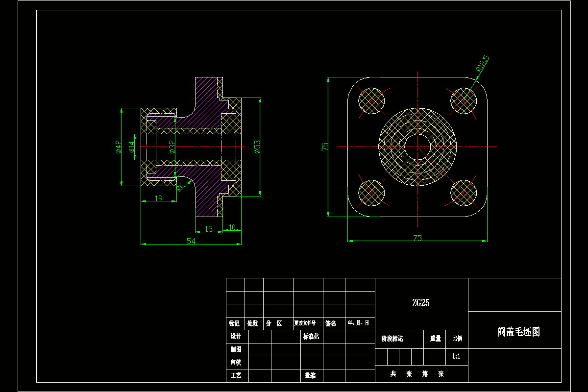The height and width of the screenshot is (392, 588).
Task: Select the 'ø14' diameter dimension label
Action: 132,147
